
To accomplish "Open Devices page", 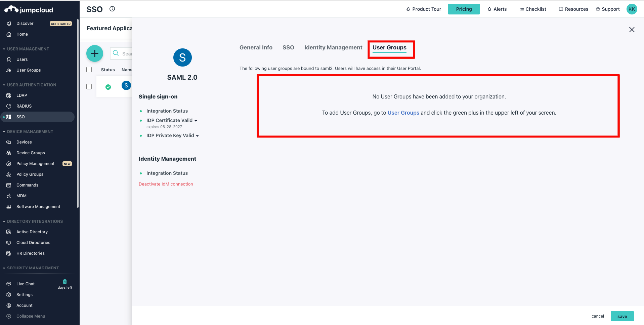I will (x=24, y=142).
